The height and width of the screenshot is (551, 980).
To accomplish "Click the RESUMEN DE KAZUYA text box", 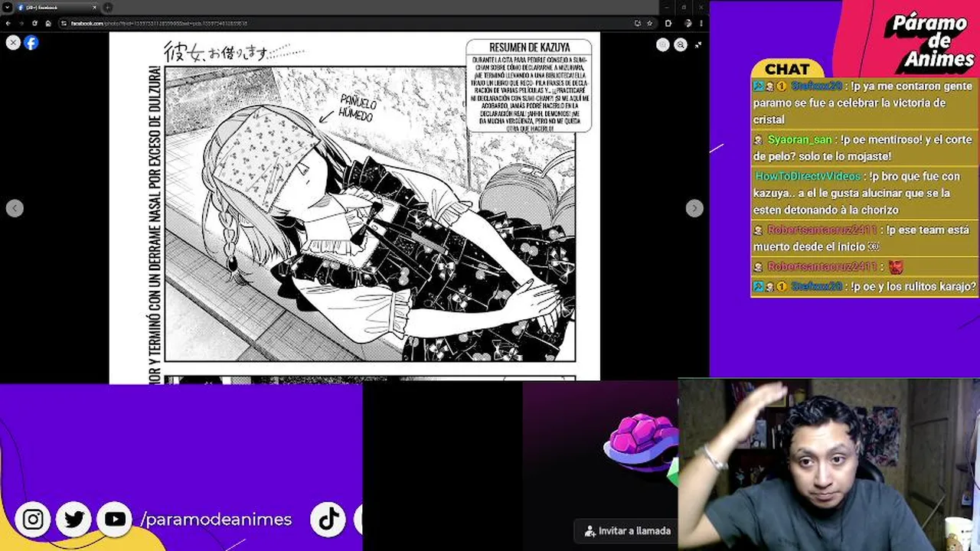I will 529,86.
